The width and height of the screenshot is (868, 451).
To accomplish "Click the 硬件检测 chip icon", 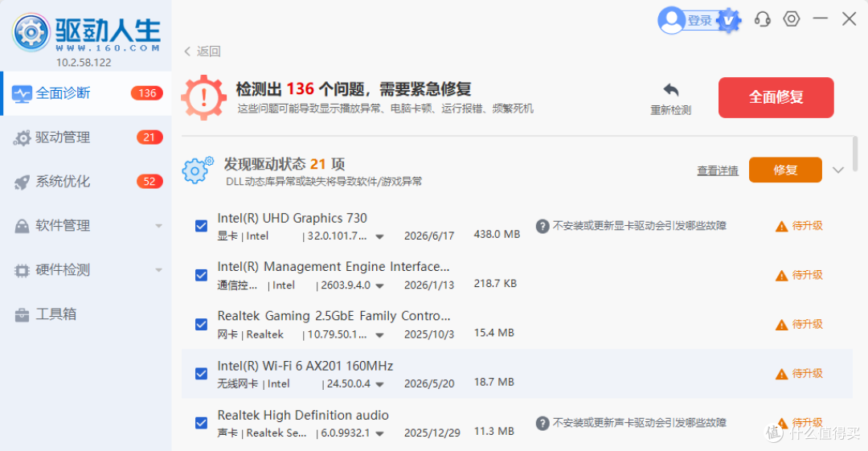I will coord(22,270).
